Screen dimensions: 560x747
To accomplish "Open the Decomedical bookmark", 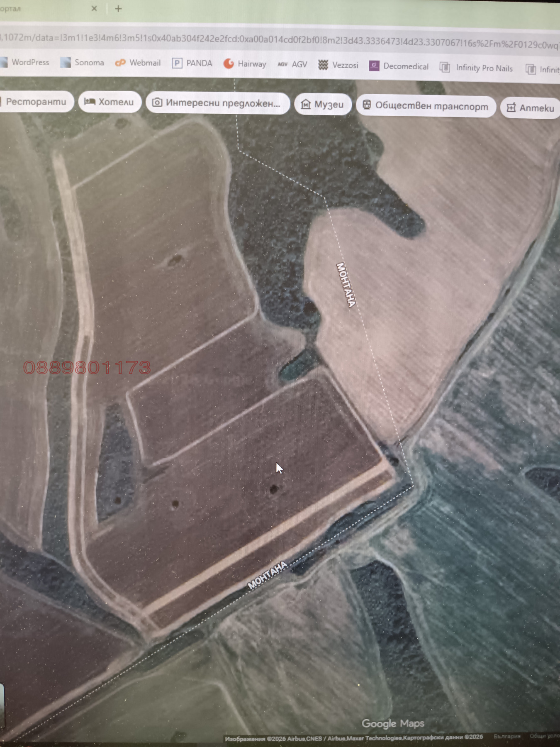I will coord(399,66).
